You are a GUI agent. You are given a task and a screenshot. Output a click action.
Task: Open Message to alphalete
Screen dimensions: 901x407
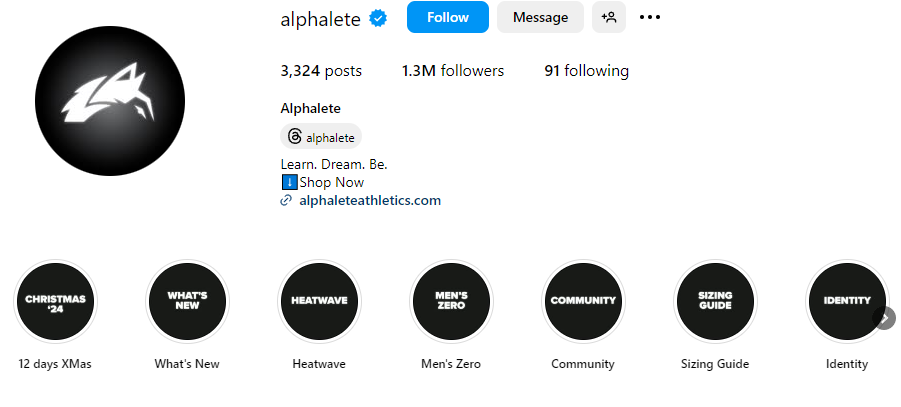[x=540, y=17]
